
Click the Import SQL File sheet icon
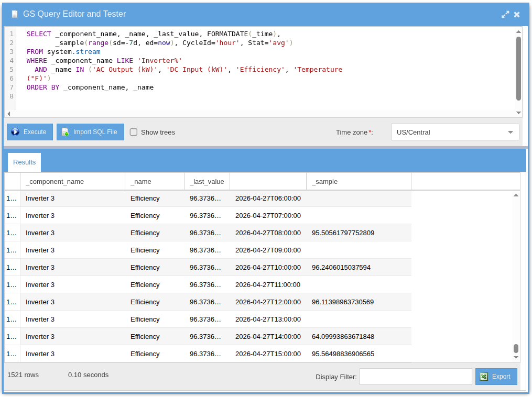[x=66, y=132]
